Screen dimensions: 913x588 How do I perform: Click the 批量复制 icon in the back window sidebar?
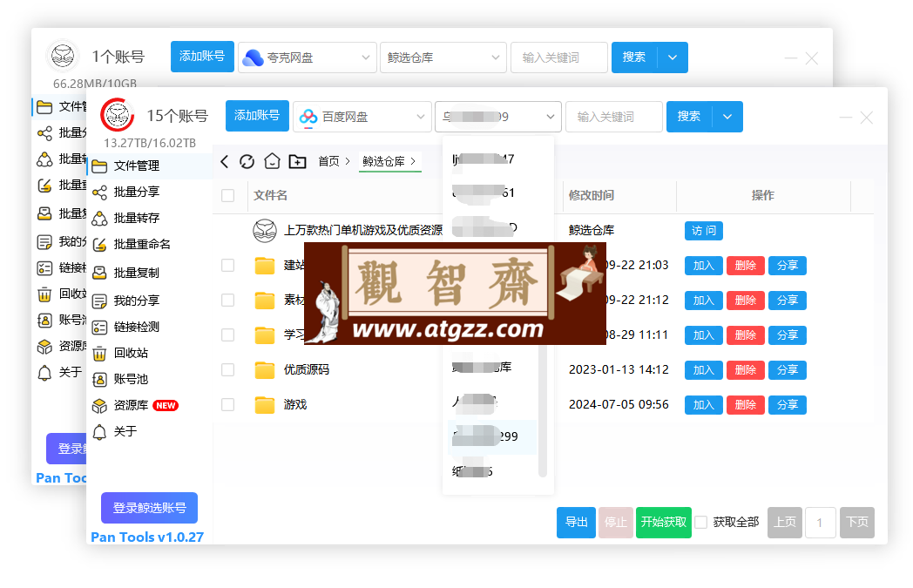pyautogui.click(x=44, y=213)
